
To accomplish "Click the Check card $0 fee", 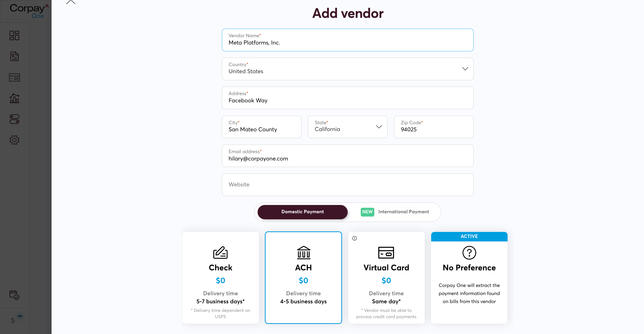I will click(221, 280).
